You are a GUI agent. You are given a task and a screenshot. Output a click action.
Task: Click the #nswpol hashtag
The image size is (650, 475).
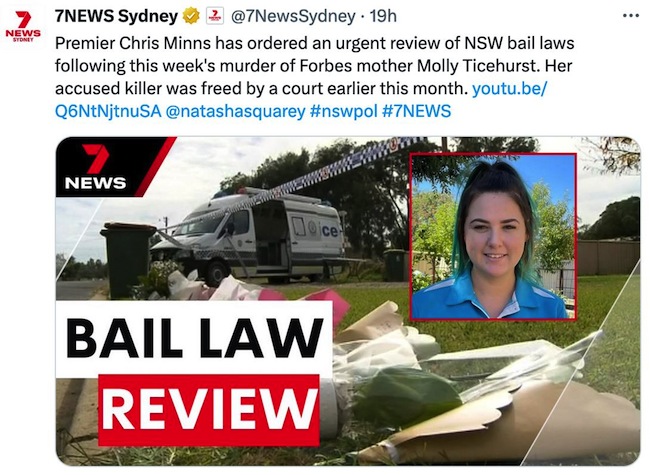pos(344,111)
